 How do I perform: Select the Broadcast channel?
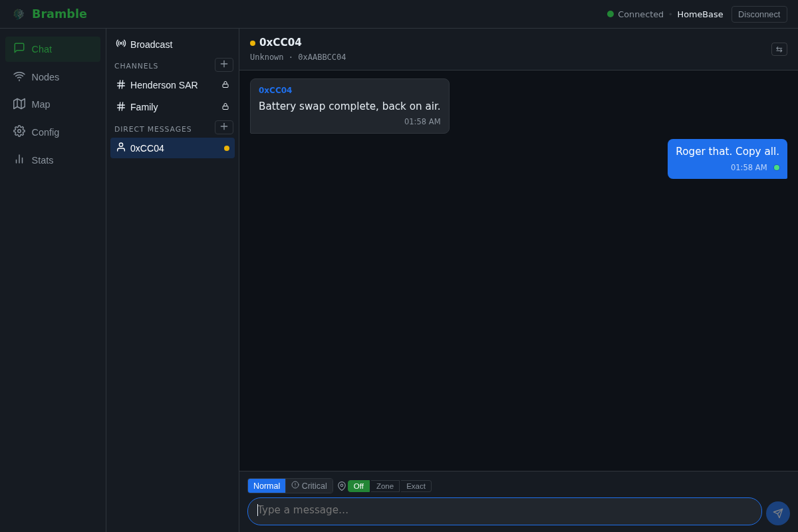pos(172,45)
